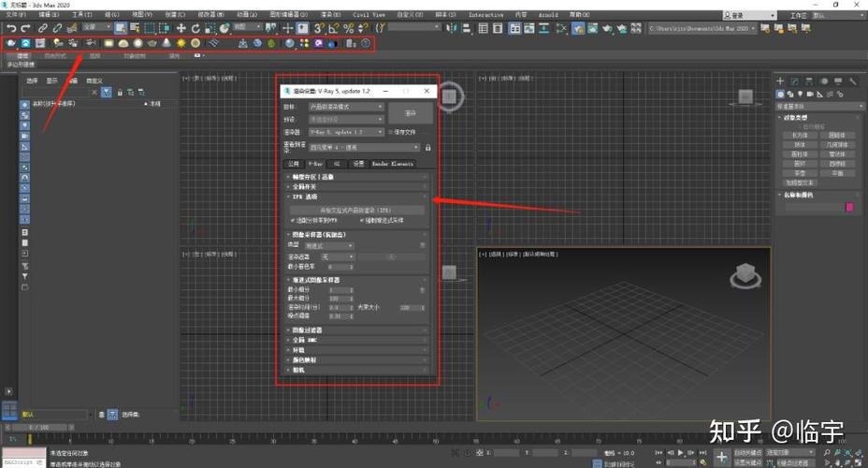This screenshot has height=468, width=868.
Task: Switch to the GI tab in Render Setup
Action: tap(337, 164)
